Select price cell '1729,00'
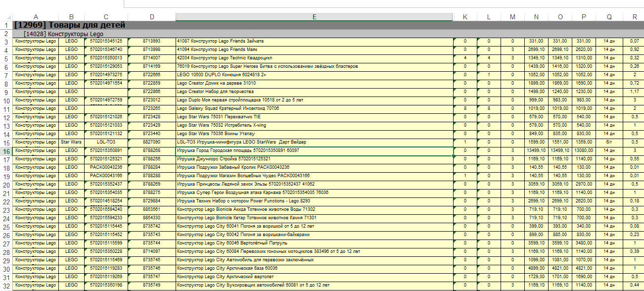 point(536,277)
